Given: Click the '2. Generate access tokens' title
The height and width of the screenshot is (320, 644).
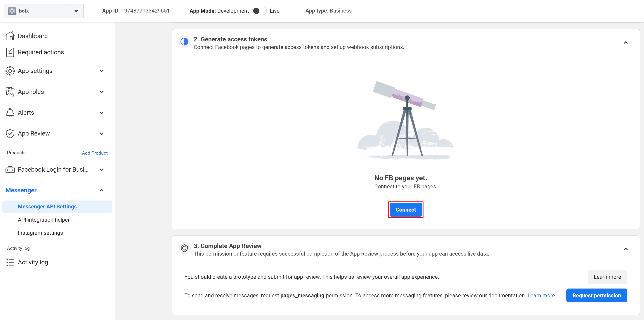Looking at the screenshot, I should click(230, 39).
